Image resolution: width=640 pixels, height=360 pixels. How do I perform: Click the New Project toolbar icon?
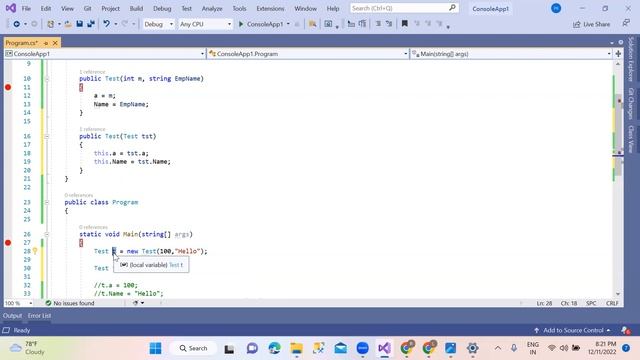pos(50,24)
